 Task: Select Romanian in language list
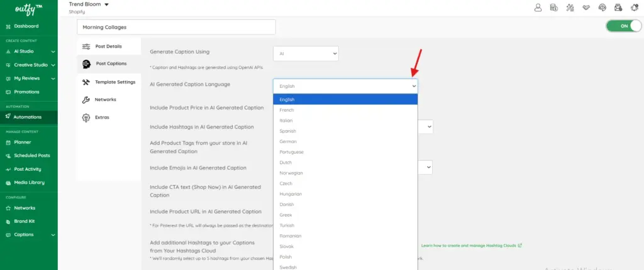(345, 236)
